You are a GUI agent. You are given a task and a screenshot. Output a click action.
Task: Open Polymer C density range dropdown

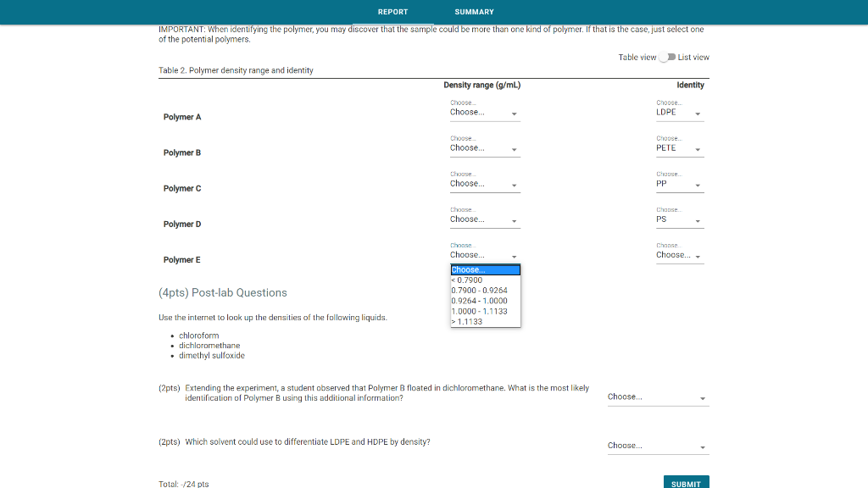pos(484,183)
